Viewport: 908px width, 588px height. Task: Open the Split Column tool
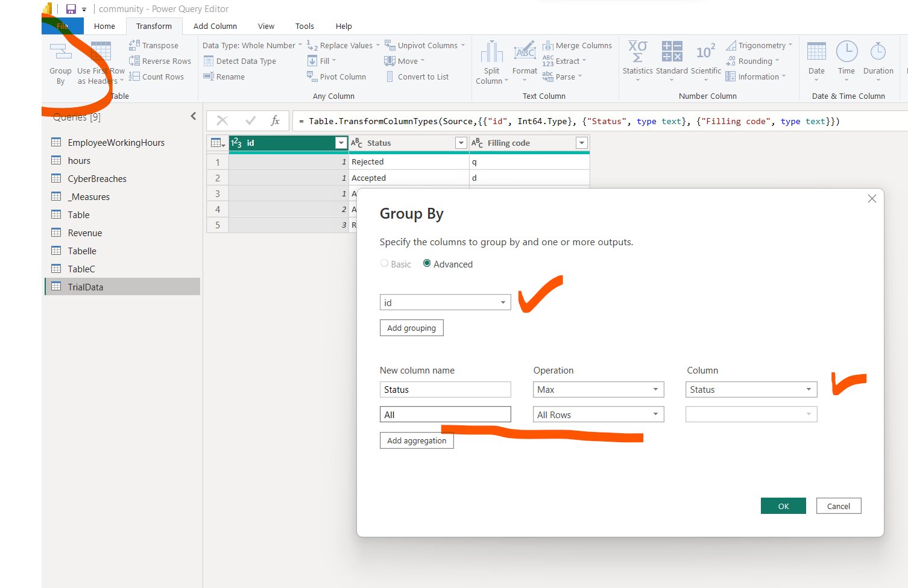(x=491, y=63)
